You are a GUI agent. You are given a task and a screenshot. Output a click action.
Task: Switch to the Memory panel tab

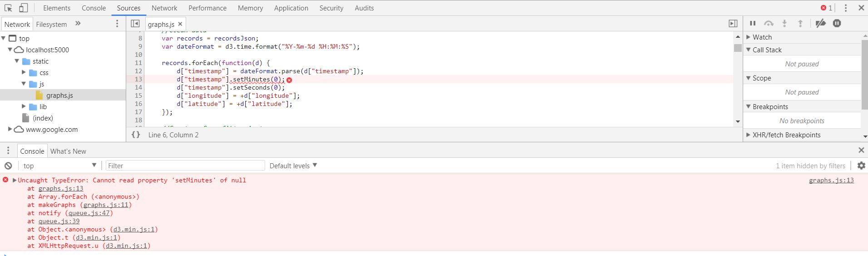(x=250, y=8)
